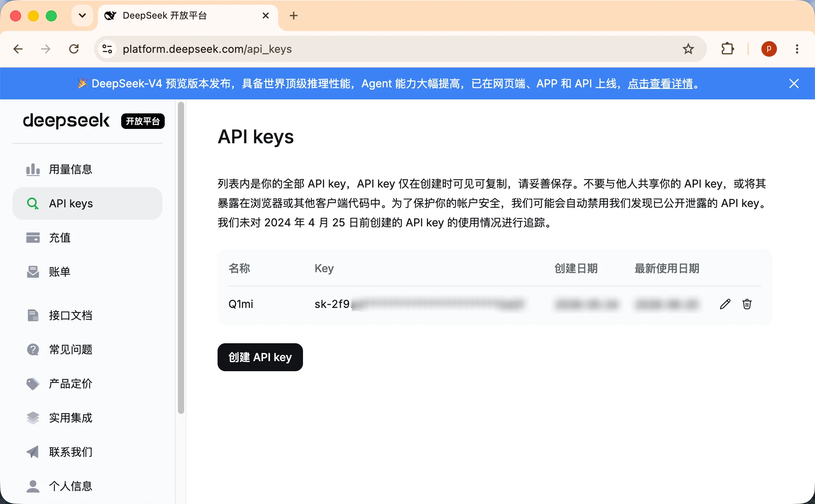815x504 pixels.
Task: Open a new browser tab
Action: pos(294,16)
